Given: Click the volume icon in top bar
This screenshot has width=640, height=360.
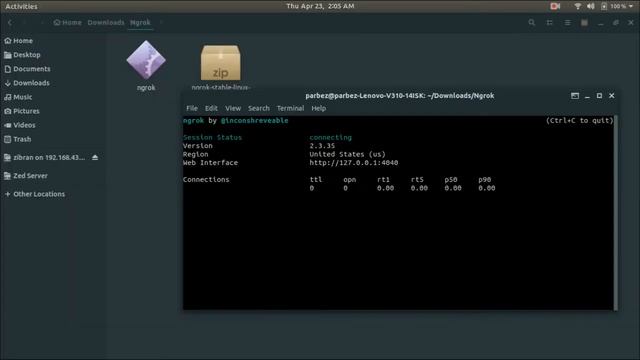Looking at the screenshot, I should point(591,6).
